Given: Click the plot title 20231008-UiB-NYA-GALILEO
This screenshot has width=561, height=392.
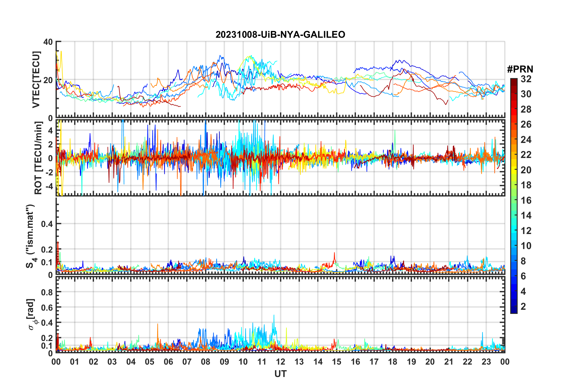Looking at the screenshot, I should tap(280, 35).
